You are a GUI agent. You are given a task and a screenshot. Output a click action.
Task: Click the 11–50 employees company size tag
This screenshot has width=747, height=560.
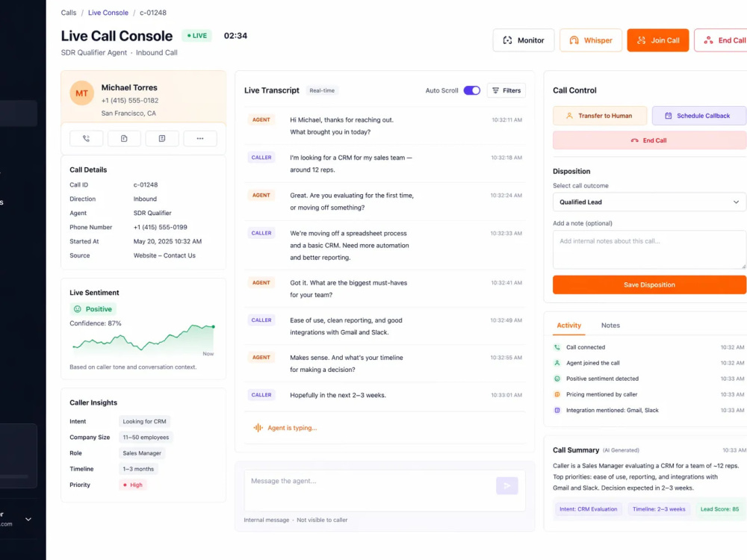click(x=146, y=437)
